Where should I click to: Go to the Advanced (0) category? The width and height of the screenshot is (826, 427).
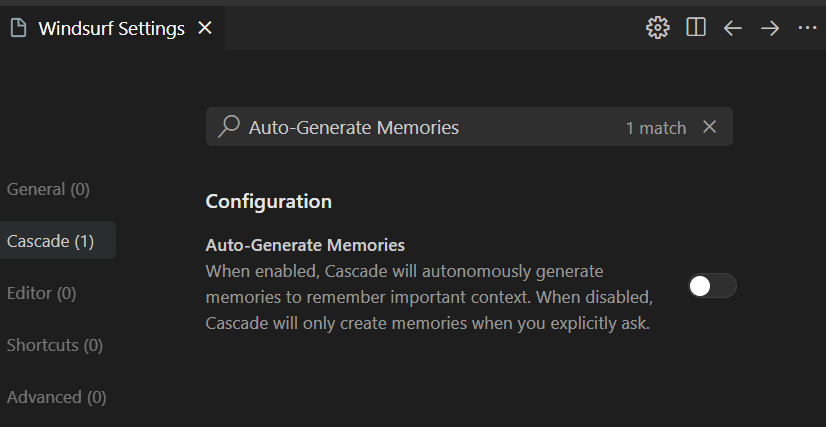click(56, 397)
